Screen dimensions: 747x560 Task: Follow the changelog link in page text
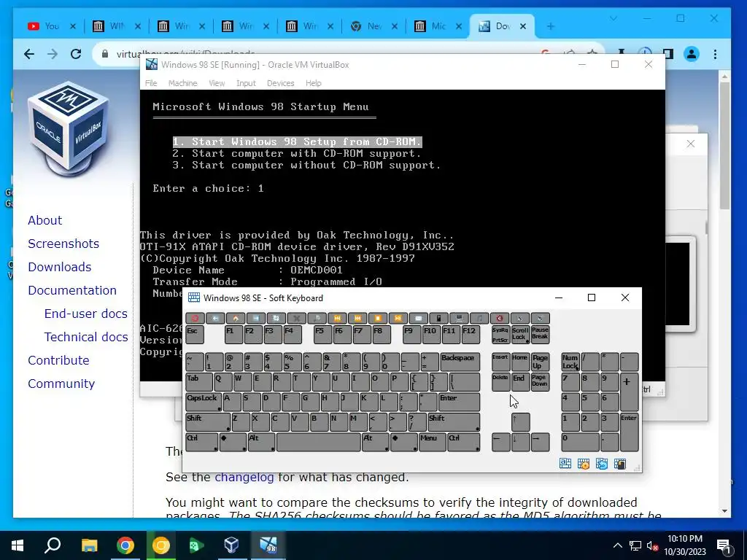[x=244, y=477]
